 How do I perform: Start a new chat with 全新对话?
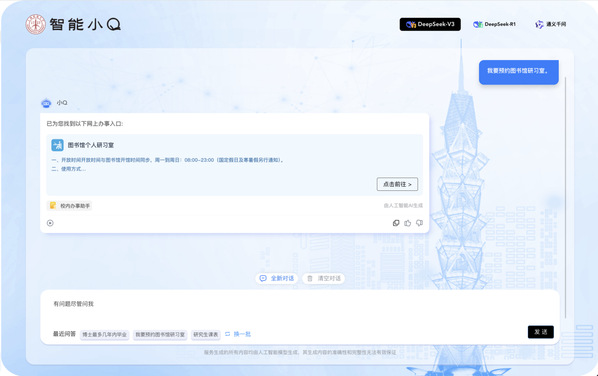pos(276,278)
